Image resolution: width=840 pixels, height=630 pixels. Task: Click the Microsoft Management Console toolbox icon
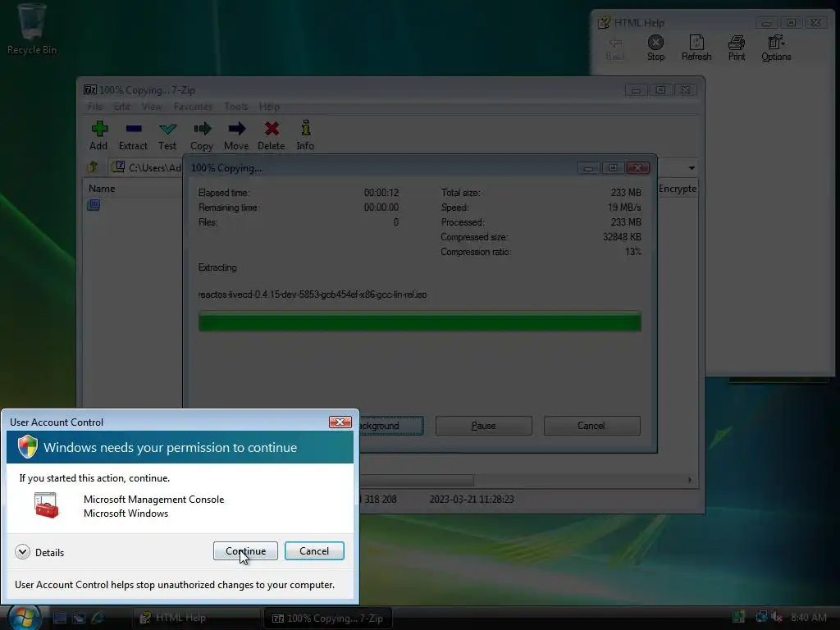pos(46,505)
